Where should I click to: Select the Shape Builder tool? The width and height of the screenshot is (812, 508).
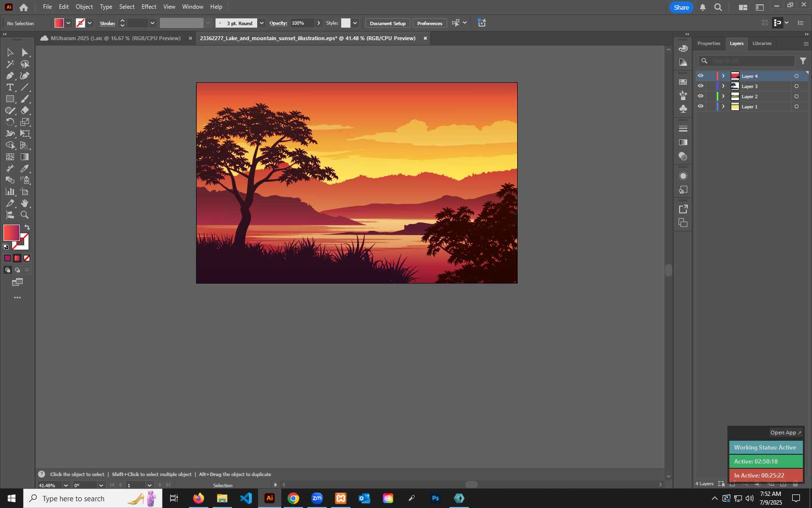(10, 145)
